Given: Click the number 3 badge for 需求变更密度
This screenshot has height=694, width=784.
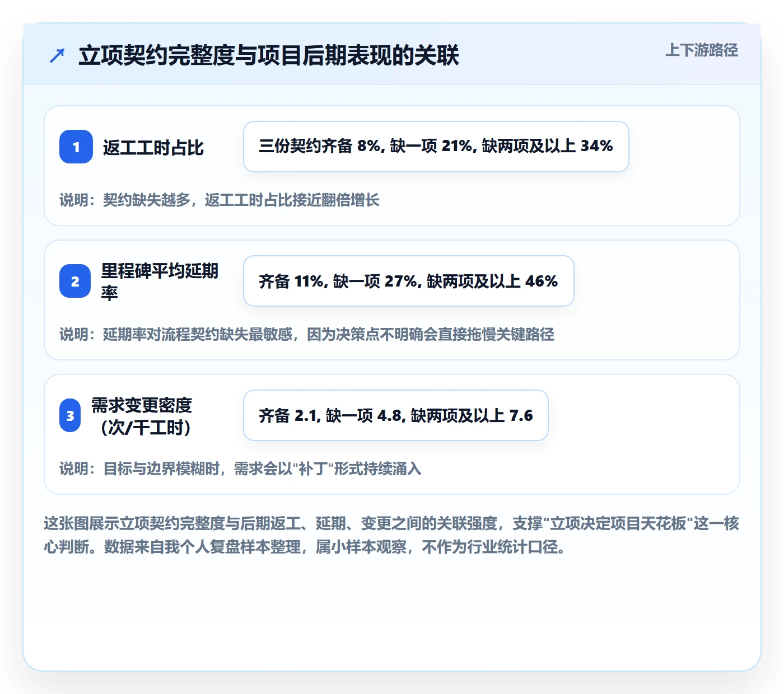Looking at the screenshot, I should point(70,415).
